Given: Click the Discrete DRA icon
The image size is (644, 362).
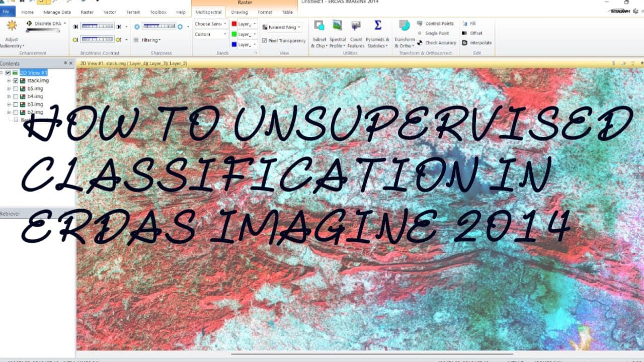Looking at the screenshot, I should [x=29, y=24].
